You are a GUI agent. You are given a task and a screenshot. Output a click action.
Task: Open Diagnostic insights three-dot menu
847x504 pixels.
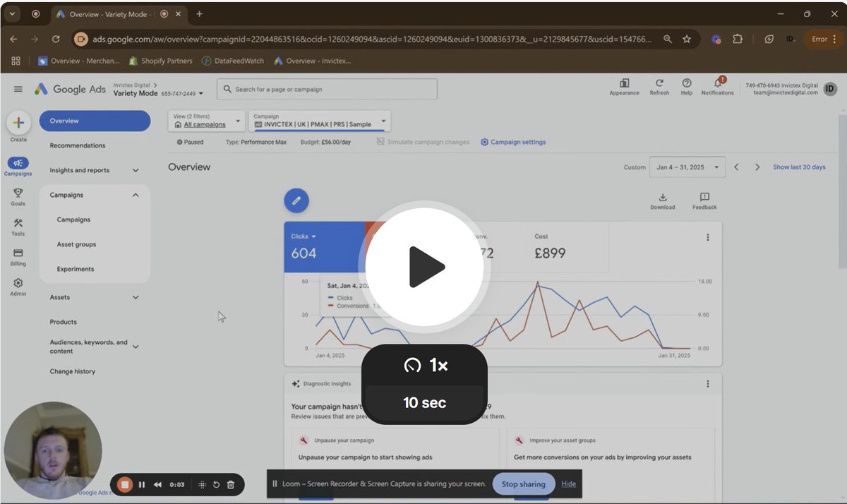click(708, 384)
